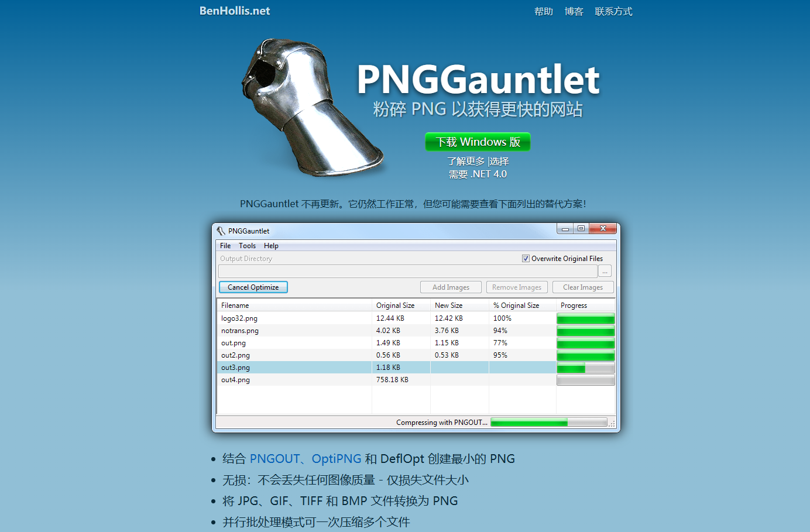Click the empty out4.png progress bar

point(585,380)
